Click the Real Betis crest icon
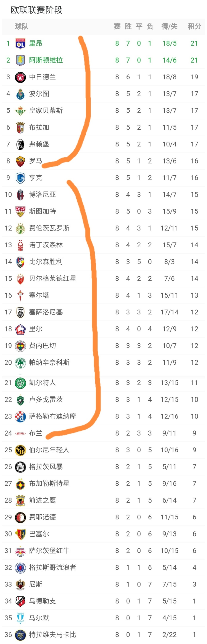 pos(20,111)
